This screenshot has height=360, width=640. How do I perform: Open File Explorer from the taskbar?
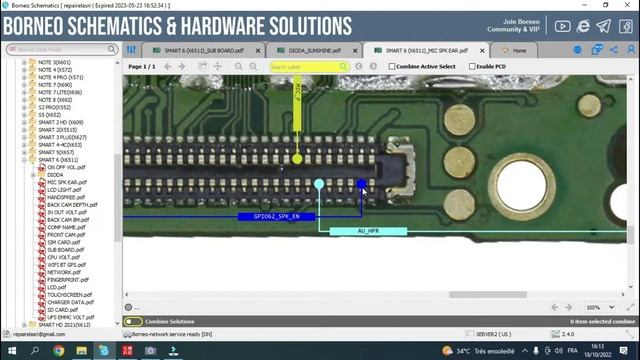[x=81, y=351]
